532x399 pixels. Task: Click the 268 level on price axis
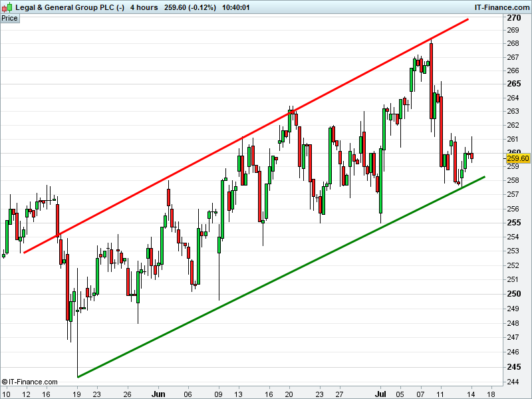513,43
